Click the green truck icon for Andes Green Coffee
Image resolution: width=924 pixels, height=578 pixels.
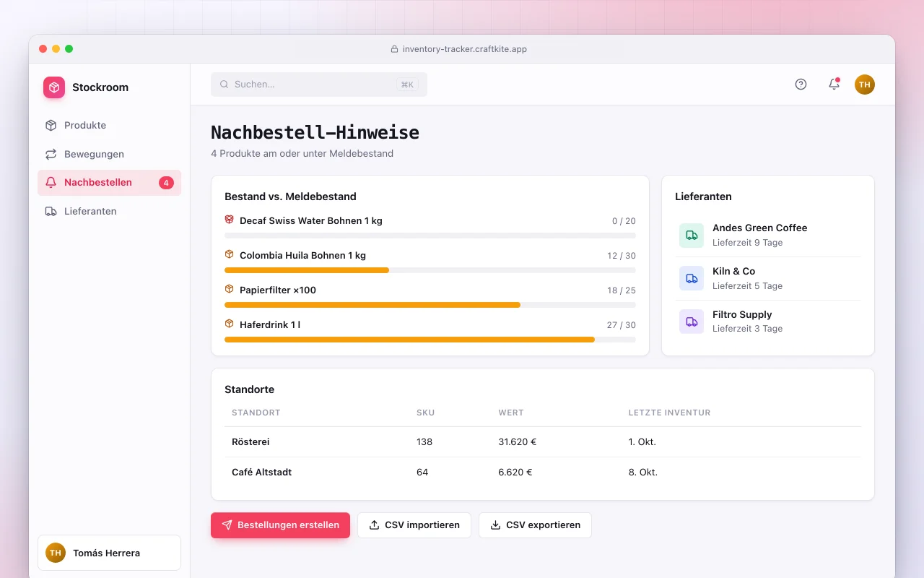coord(692,235)
